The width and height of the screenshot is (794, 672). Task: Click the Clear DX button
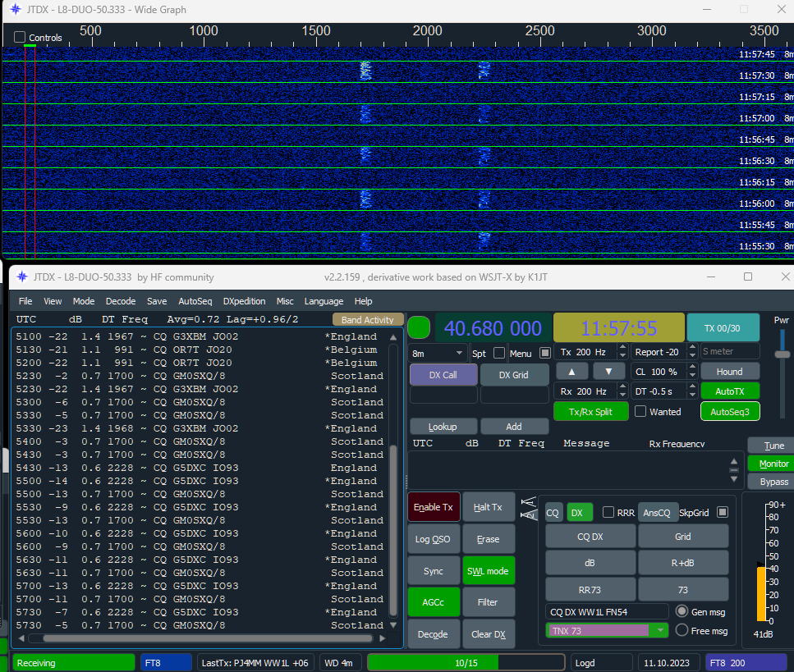pos(489,634)
